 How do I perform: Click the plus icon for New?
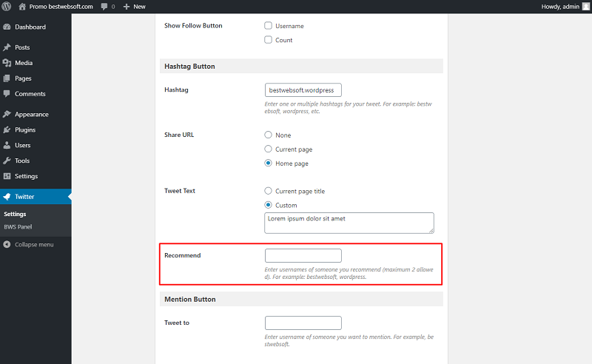coord(127,7)
